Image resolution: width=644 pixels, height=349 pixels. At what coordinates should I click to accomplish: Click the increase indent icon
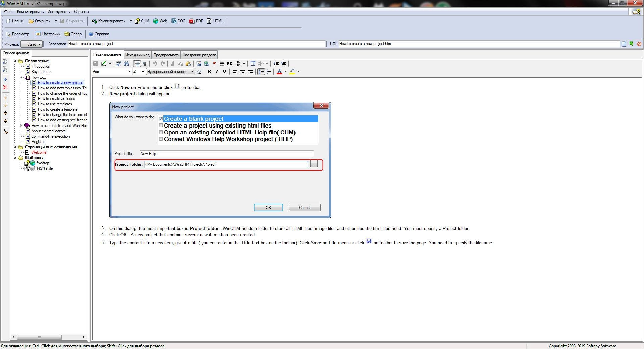(x=284, y=63)
